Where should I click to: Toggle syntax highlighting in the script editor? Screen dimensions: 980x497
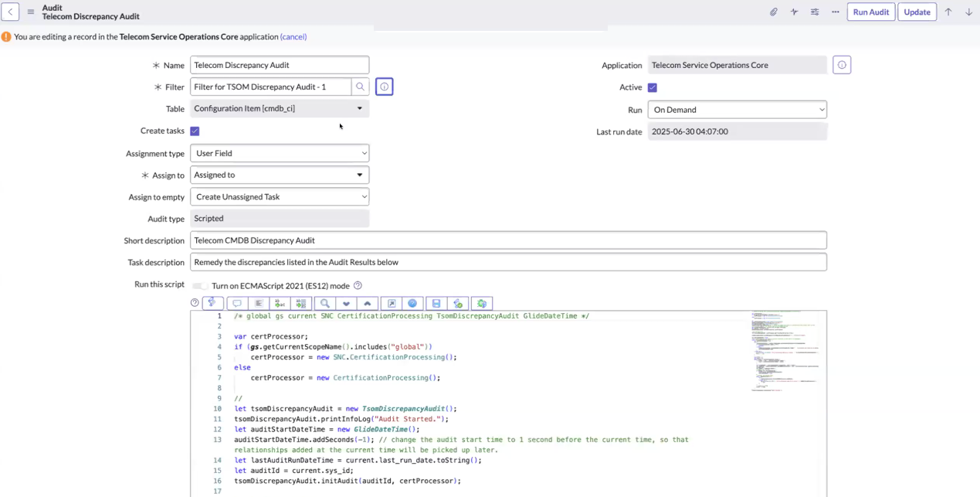point(213,303)
